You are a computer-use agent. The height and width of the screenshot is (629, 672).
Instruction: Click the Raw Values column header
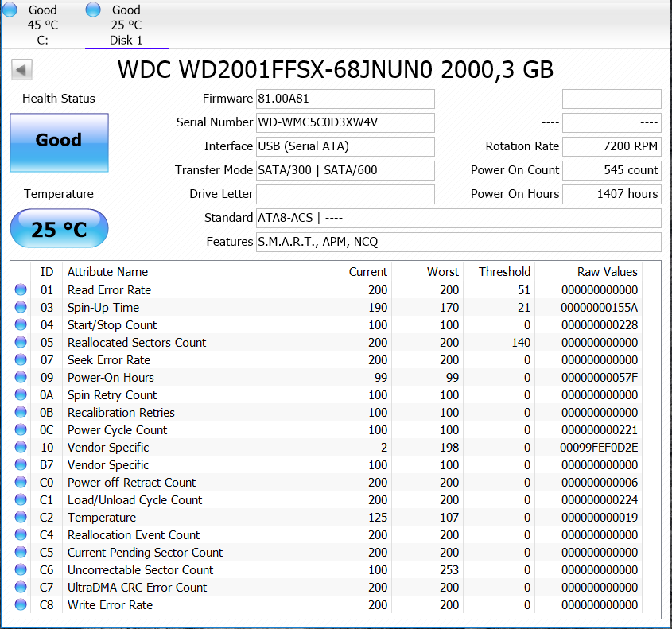tap(588, 272)
